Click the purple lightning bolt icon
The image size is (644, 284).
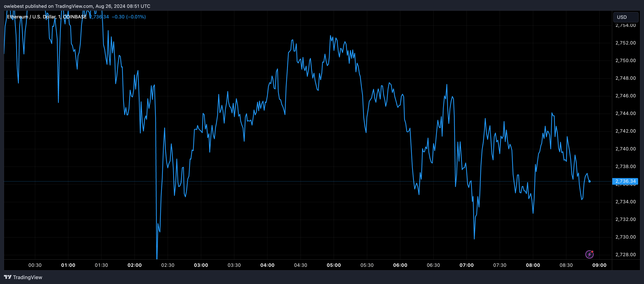[590, 254]
